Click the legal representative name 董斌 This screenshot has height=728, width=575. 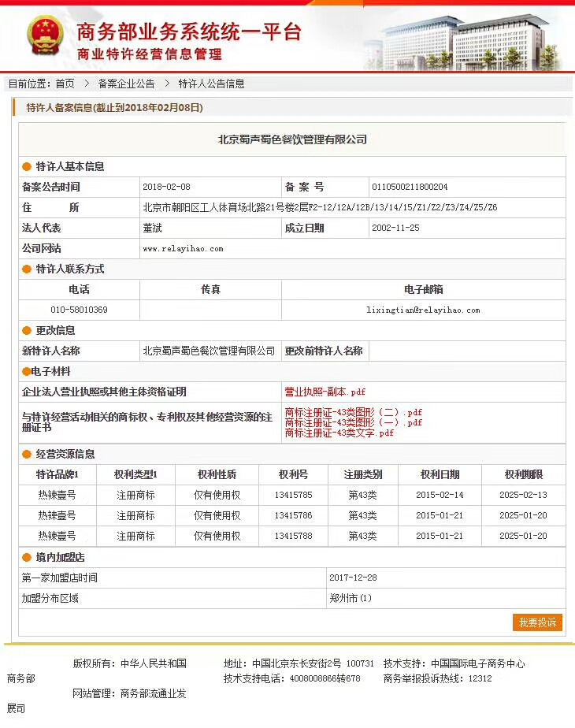point(152,228)
